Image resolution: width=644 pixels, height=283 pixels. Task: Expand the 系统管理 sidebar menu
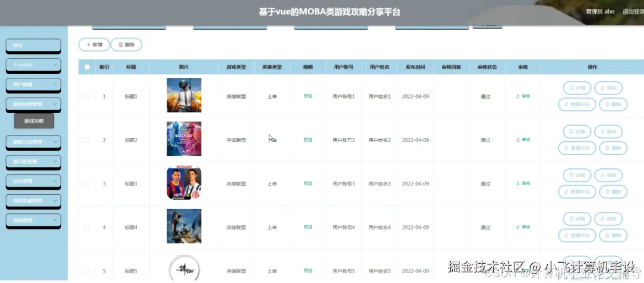pos(33,221)
